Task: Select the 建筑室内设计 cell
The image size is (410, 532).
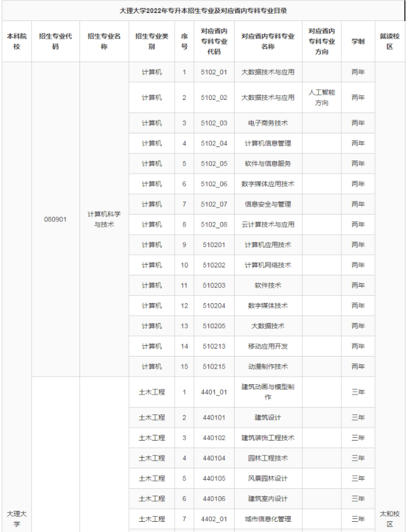Action: pyautogui.click(x=268, y=499)
